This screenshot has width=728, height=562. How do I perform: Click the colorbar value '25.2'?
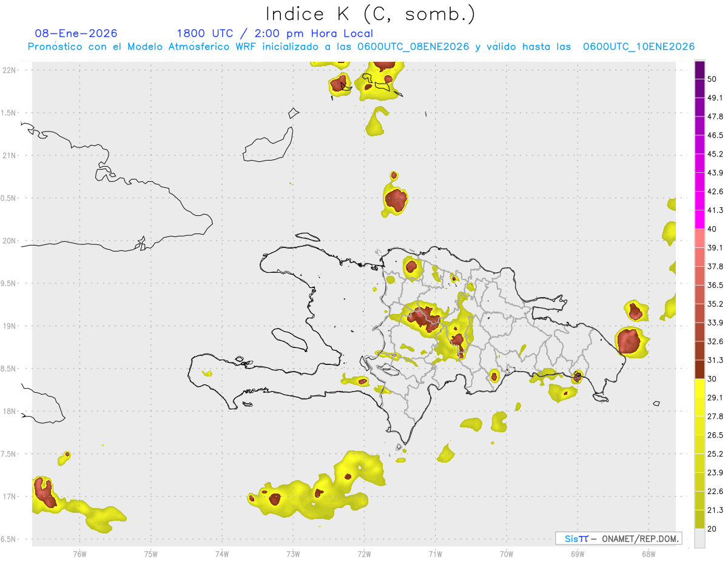click(715, 454)
